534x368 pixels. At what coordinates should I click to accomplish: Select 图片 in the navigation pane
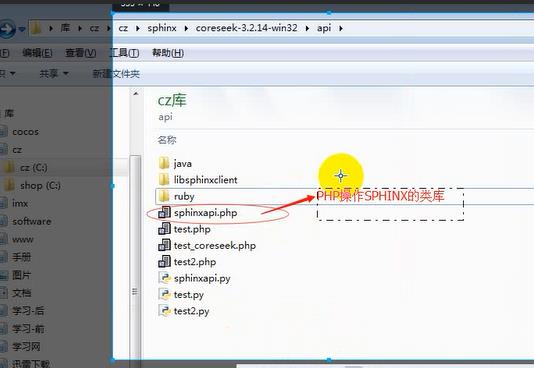[21, 275]
